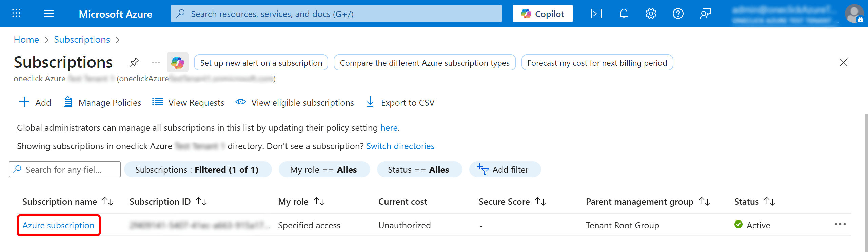Open the Cloud Shell terminal icon

[596, 14]
